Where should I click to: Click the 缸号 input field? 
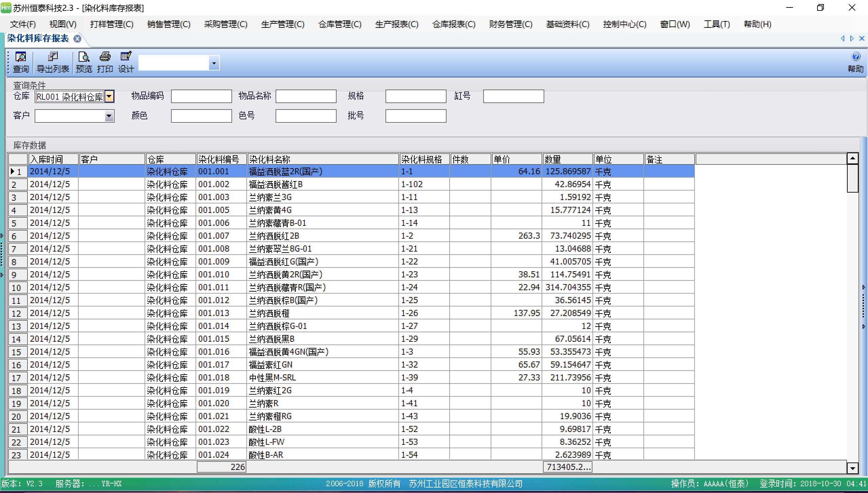point(514,97)
